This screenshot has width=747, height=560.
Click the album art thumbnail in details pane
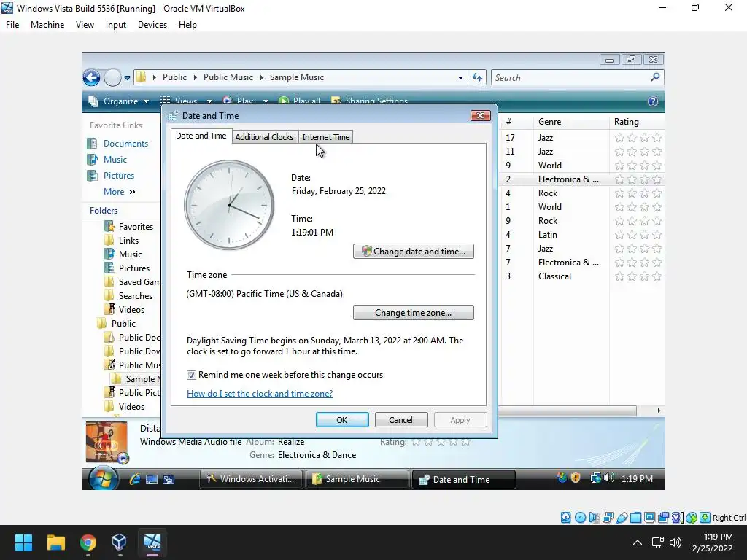[107, 441]
